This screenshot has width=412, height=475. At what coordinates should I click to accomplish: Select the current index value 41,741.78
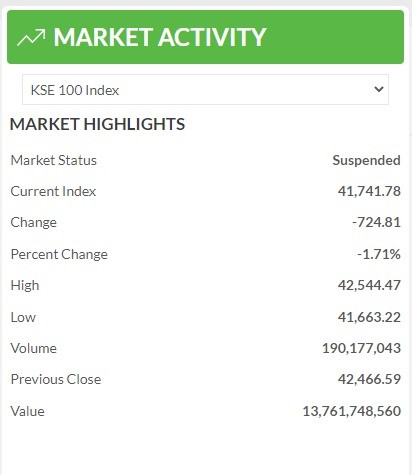tap(369, 191)
